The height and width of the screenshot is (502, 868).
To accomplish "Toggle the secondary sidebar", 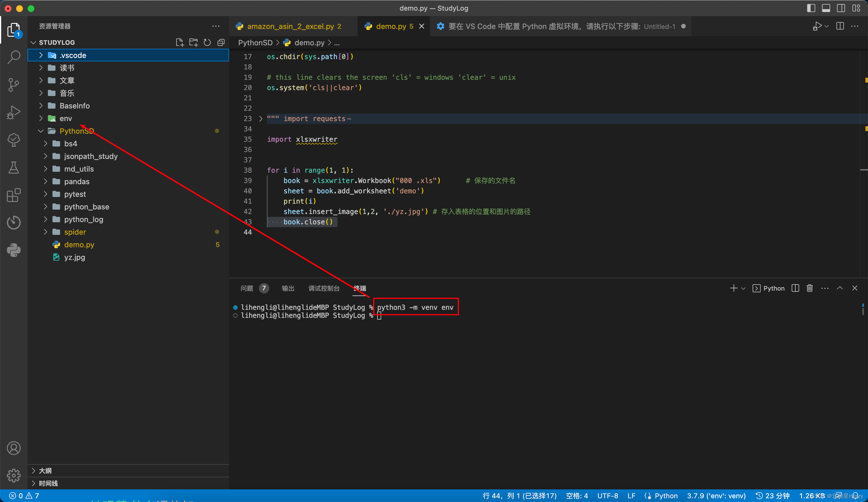I will (x=841, y=8).
